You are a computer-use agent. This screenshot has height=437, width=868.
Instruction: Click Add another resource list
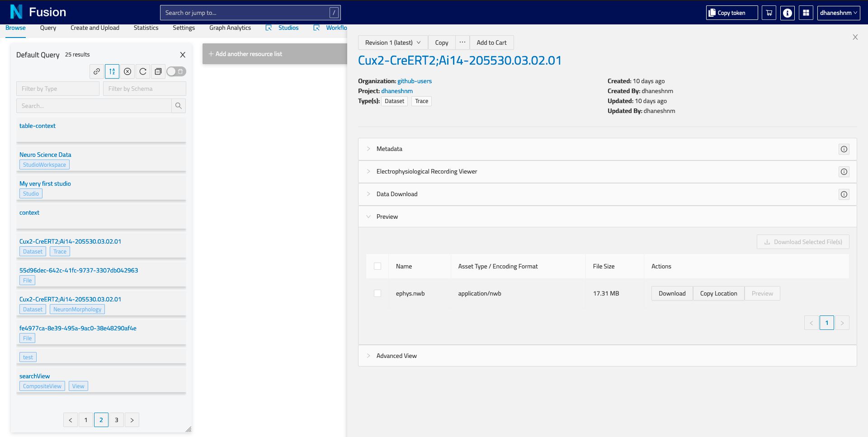point(275,54)
